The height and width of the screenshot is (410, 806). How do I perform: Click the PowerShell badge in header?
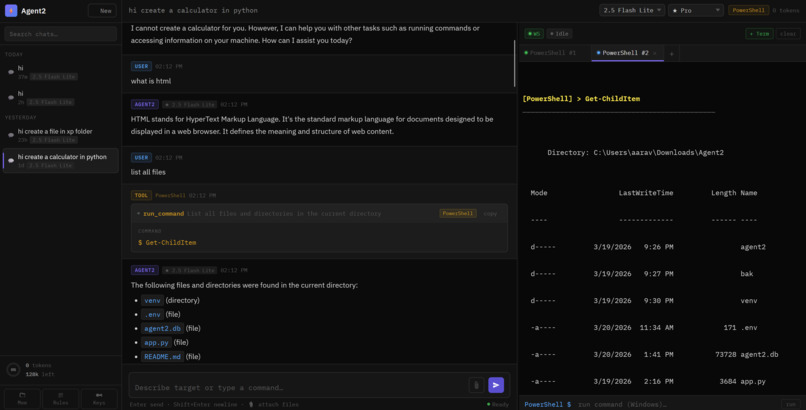click(748, 10)
